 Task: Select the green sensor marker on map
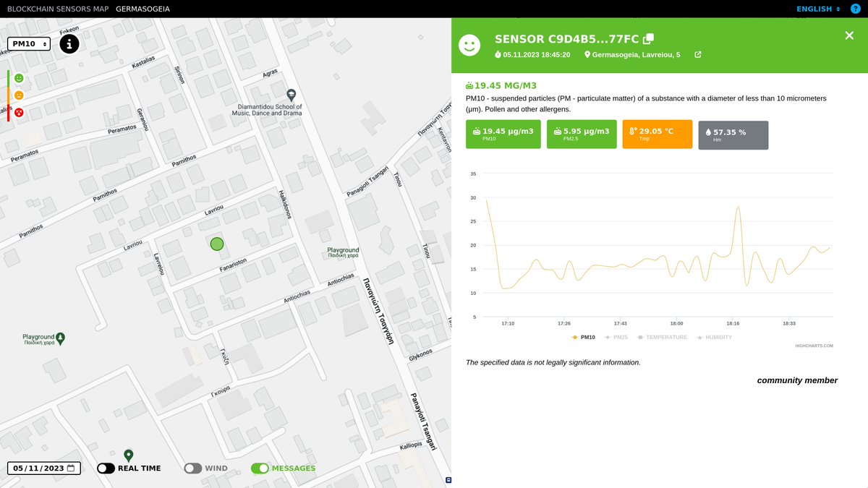coord(217,244)
